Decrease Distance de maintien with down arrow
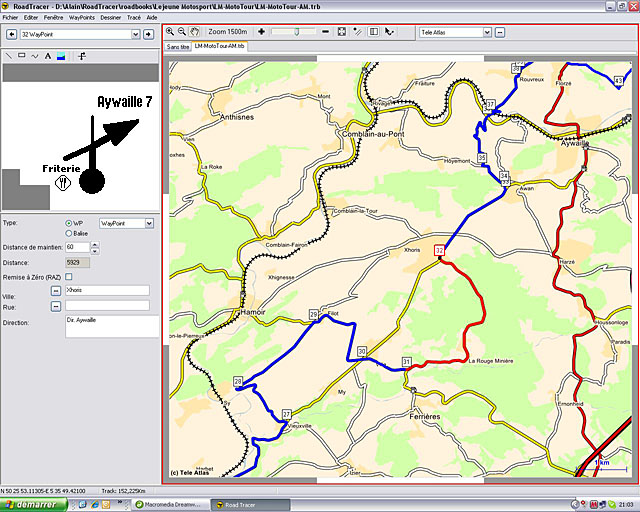 pyautogui.click(x=95, y=251)
